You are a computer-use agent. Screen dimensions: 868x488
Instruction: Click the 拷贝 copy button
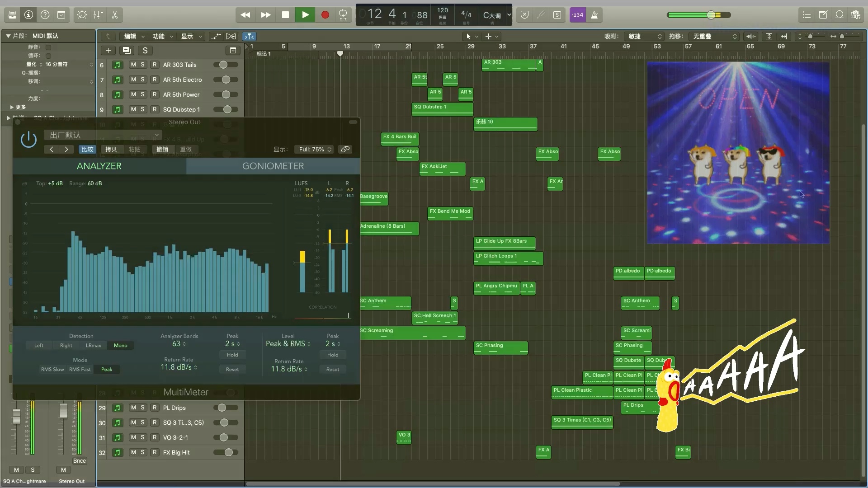(x=111, y=149)
